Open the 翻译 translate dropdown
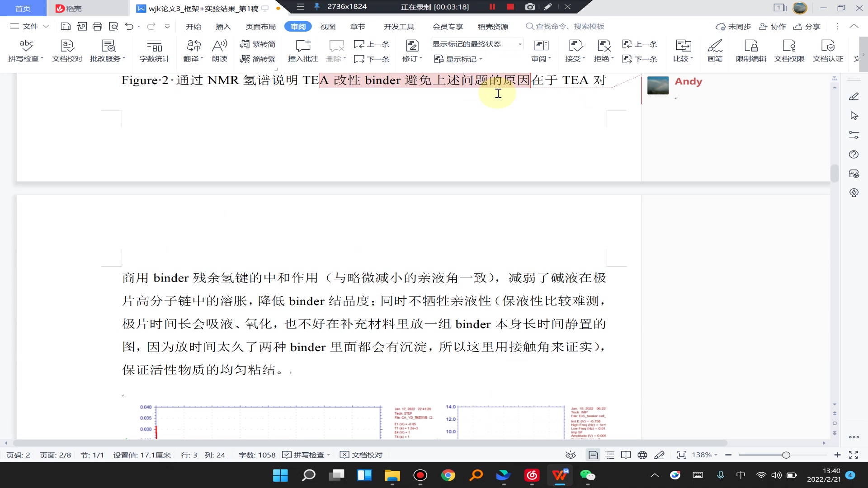Image resolution: width=868 pixels, height=488 pixels. coord(193,59)
